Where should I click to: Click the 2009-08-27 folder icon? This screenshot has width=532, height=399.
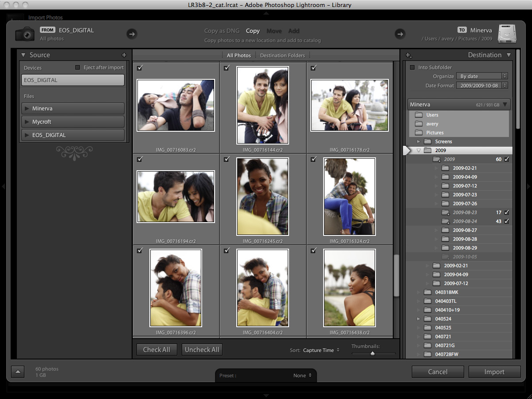click(446, 230)
